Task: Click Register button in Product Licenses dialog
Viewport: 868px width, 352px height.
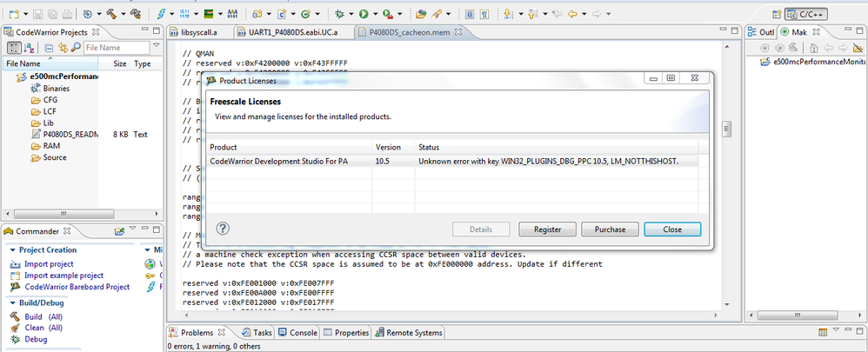Action: 547,229
